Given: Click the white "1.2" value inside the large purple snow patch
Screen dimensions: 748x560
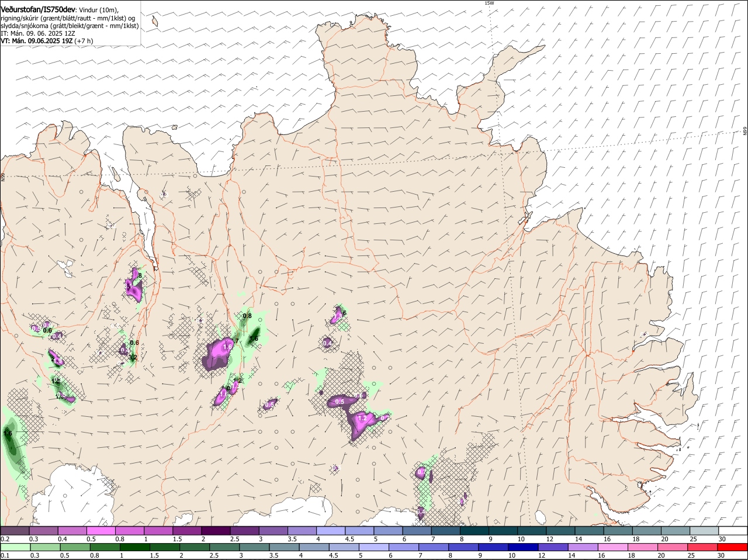Looking at the screenshot, I should tap(362, 419).
